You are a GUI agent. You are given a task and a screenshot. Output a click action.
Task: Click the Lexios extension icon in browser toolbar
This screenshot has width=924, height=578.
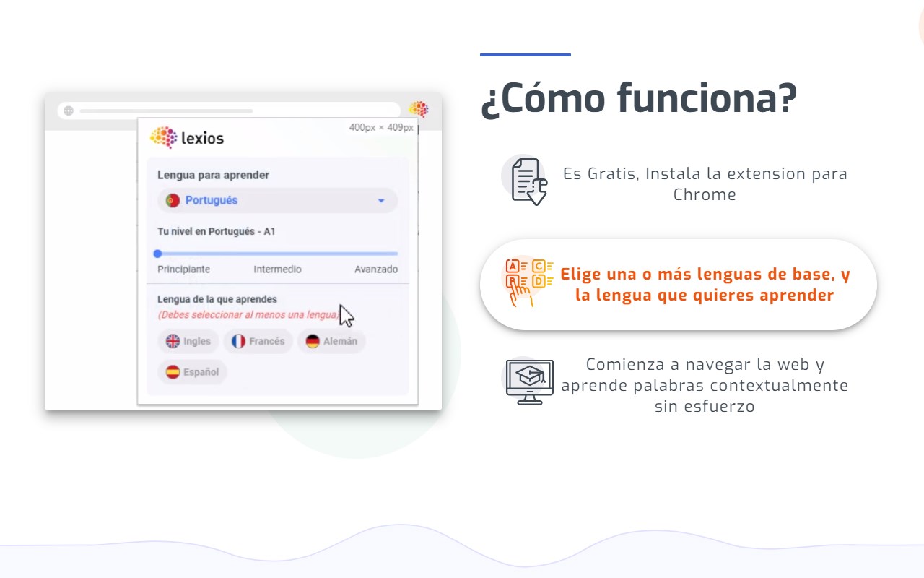[419, 110]
